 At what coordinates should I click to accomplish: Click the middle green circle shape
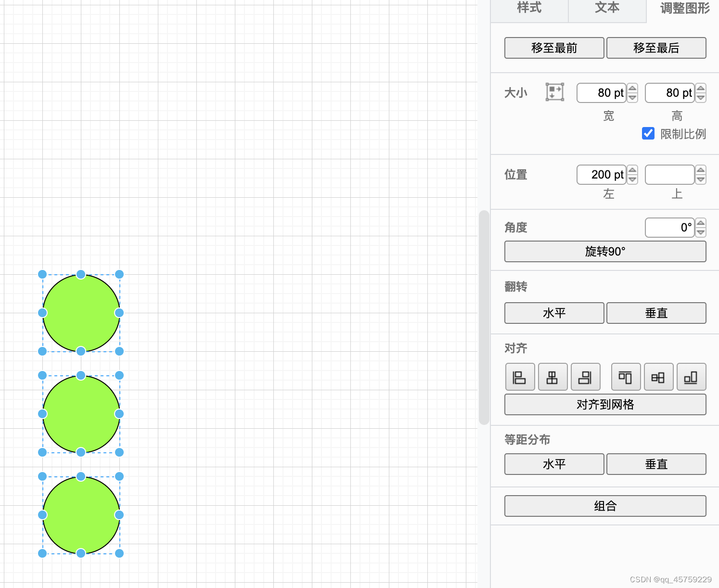click(81, 414)
